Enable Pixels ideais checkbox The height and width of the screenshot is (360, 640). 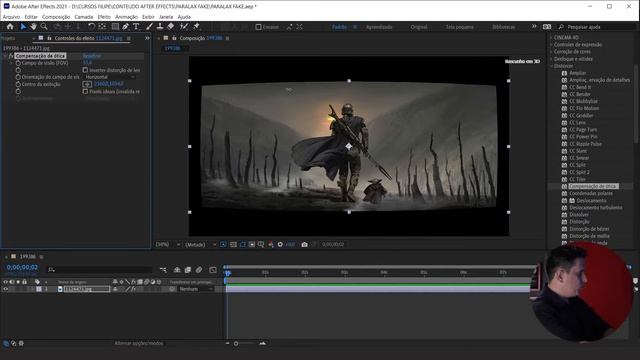pyautogui.click(x=85, y=91)
